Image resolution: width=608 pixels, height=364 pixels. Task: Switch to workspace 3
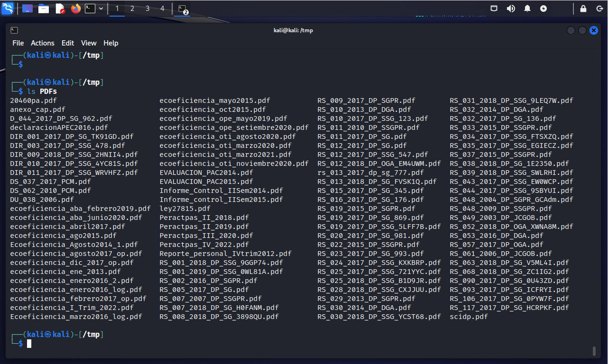(147, 9)
